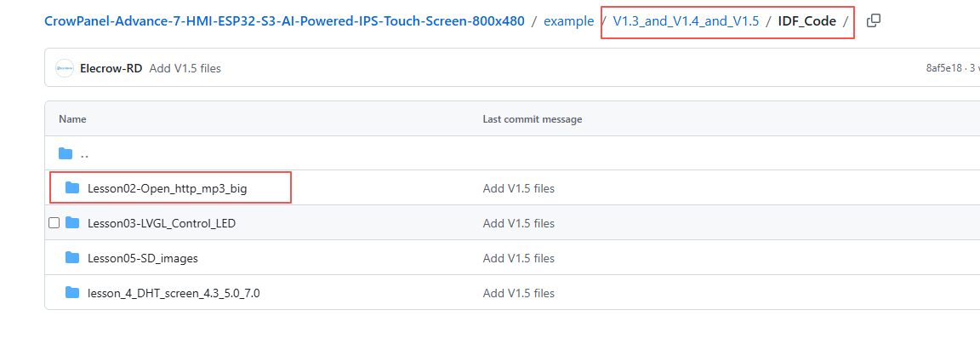Image resolution: width=980 pixels, height=339 pixels.
Task: Open V1.3_and_V1.4_and_V1.5 breadcrumb folder
Action: (686, 21)
